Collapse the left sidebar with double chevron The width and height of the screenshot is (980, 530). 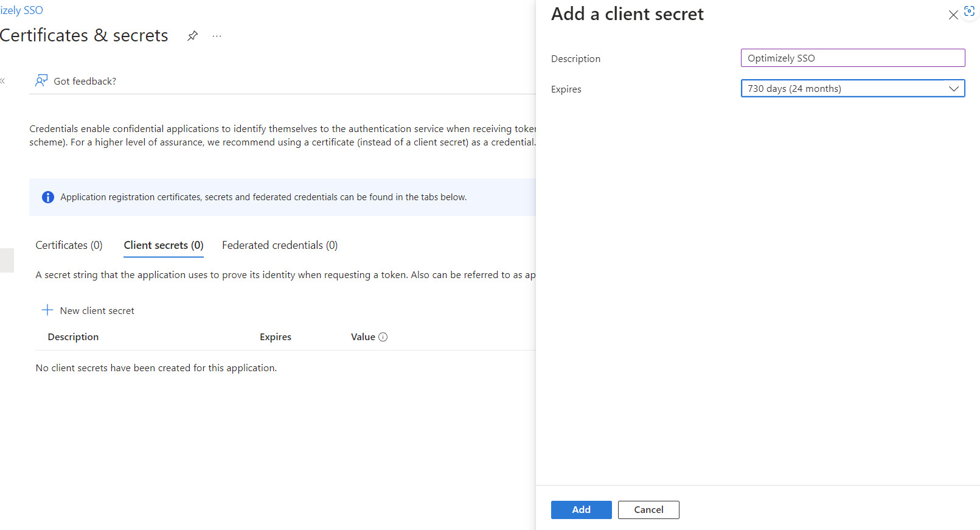[x=3, y=81]
